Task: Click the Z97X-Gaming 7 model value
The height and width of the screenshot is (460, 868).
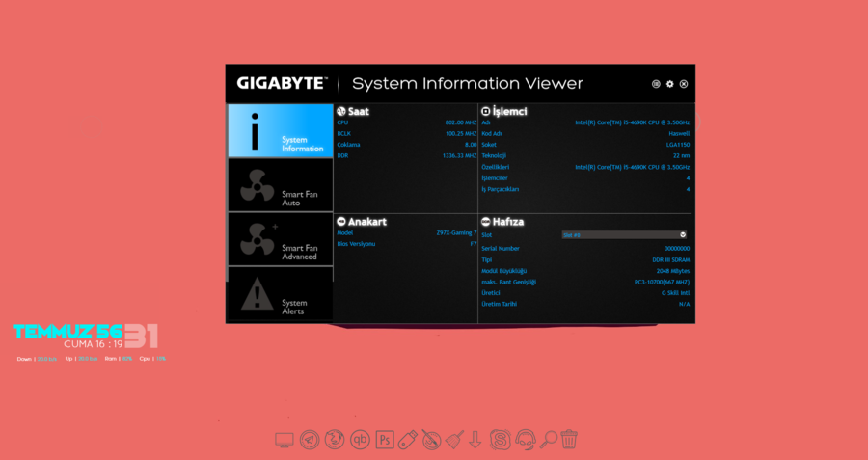Action: 457,233
